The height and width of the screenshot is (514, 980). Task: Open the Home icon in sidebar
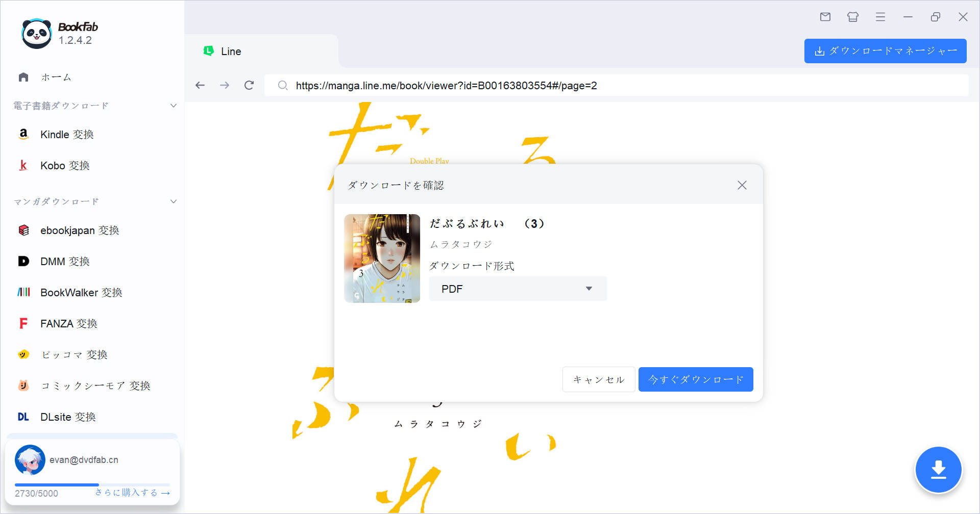point(23,77)
